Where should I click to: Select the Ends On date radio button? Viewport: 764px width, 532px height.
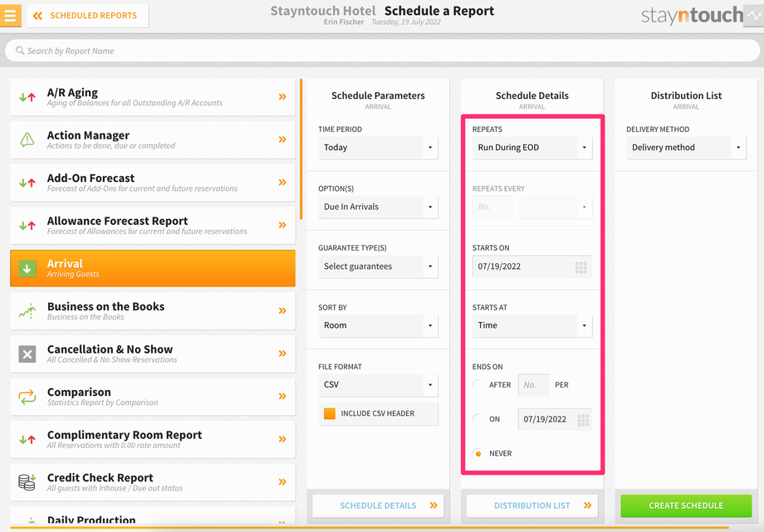[x=478, y=419]
